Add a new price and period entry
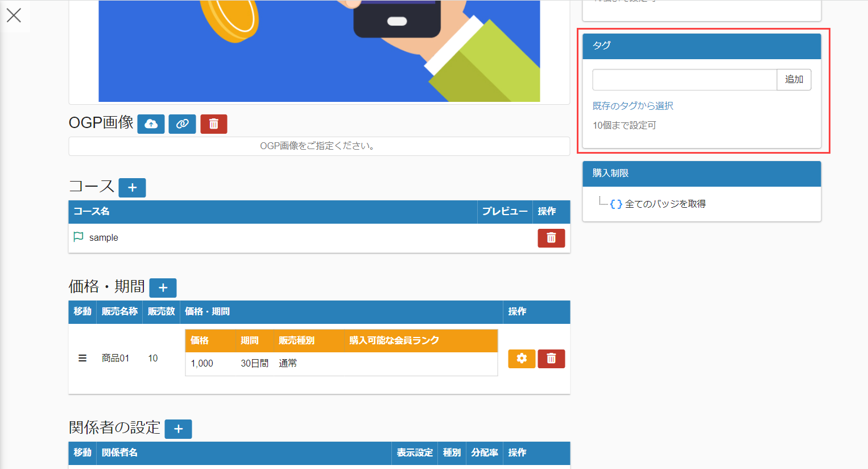 pyautogui.click(x=163, y=288)
